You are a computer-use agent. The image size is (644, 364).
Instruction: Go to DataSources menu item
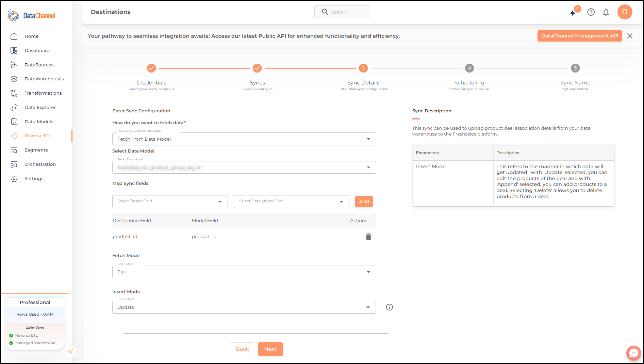39,65
